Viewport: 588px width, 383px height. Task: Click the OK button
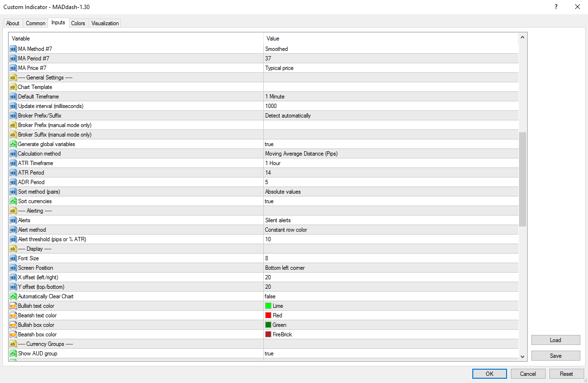489,374
